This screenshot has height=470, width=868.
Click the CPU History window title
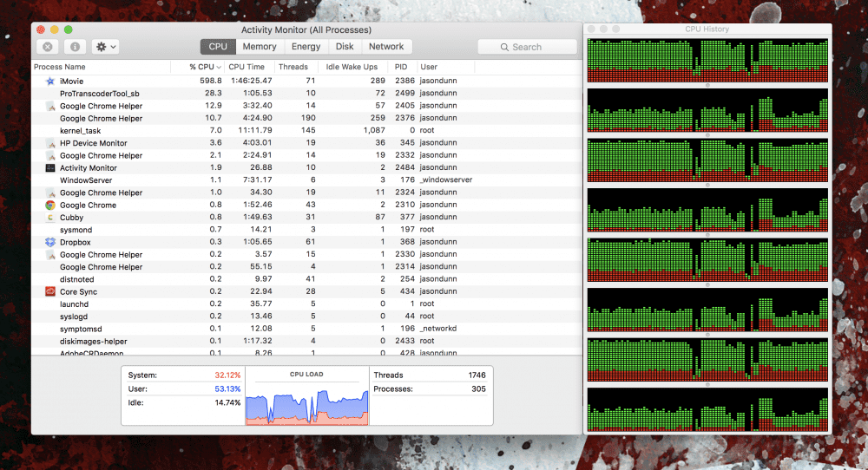(x=707, y=29)
